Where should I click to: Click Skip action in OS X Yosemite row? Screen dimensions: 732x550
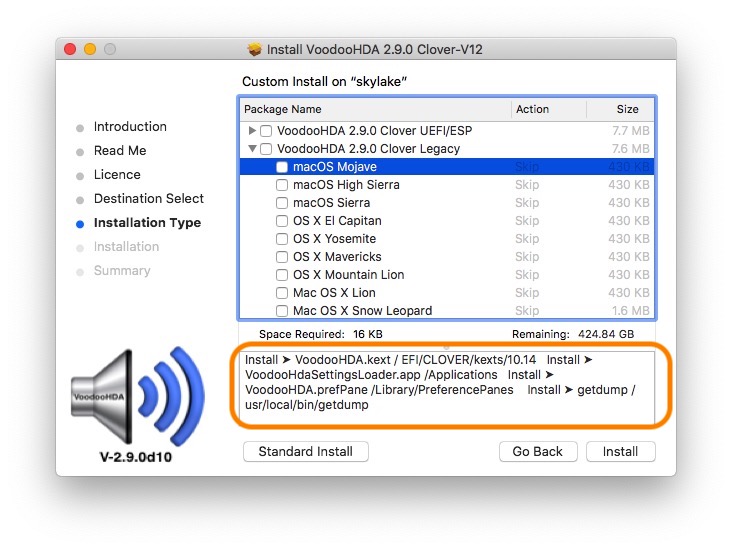527,239
